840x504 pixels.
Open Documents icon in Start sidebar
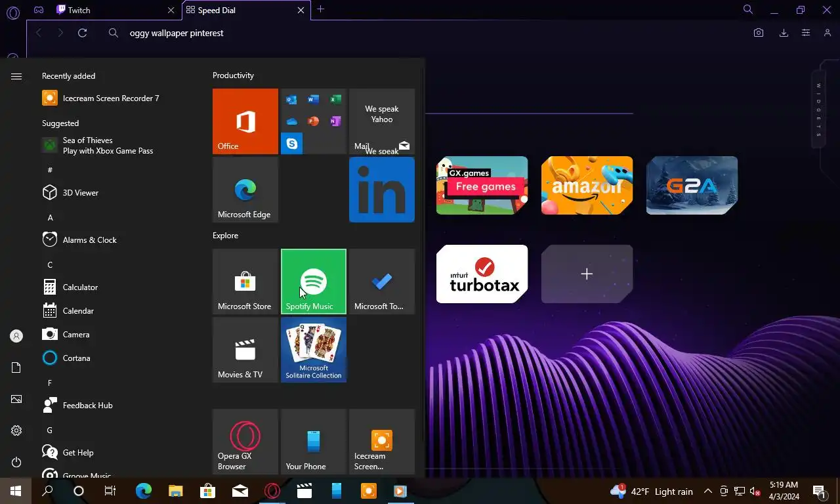click(x=16, y=367)
